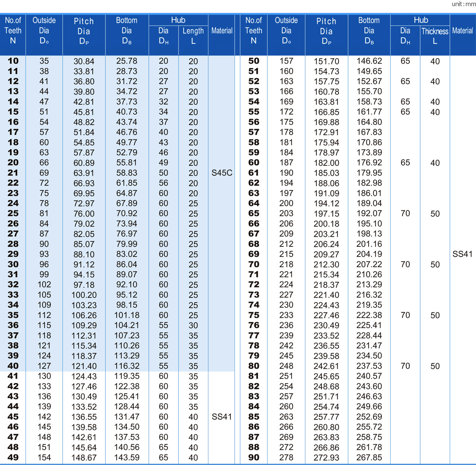Viewport: 476px width, 465px height.
Task: Select pitch diameter 272.93
Action: click(x=326, y=458)
